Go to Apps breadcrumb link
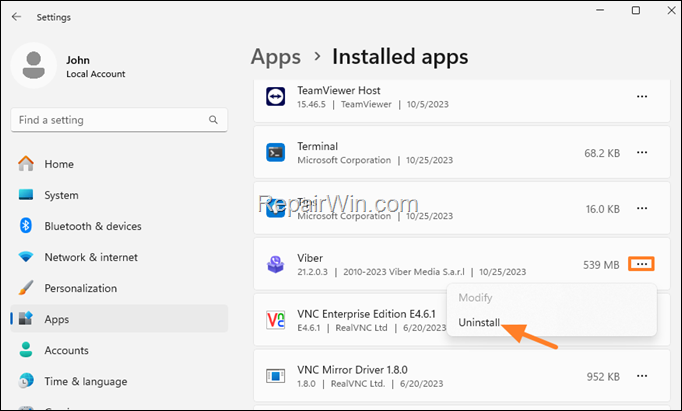This screenshot has height=411, width=682. [x=276, y=57]
